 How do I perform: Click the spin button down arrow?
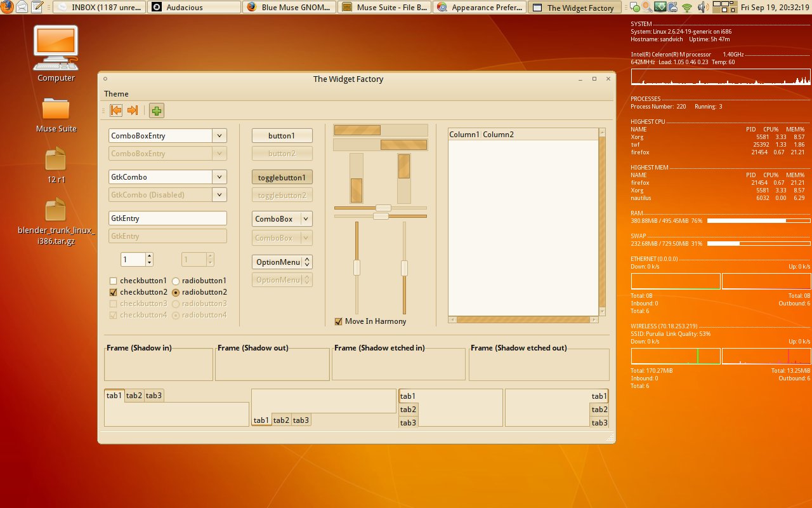(149, 262)
